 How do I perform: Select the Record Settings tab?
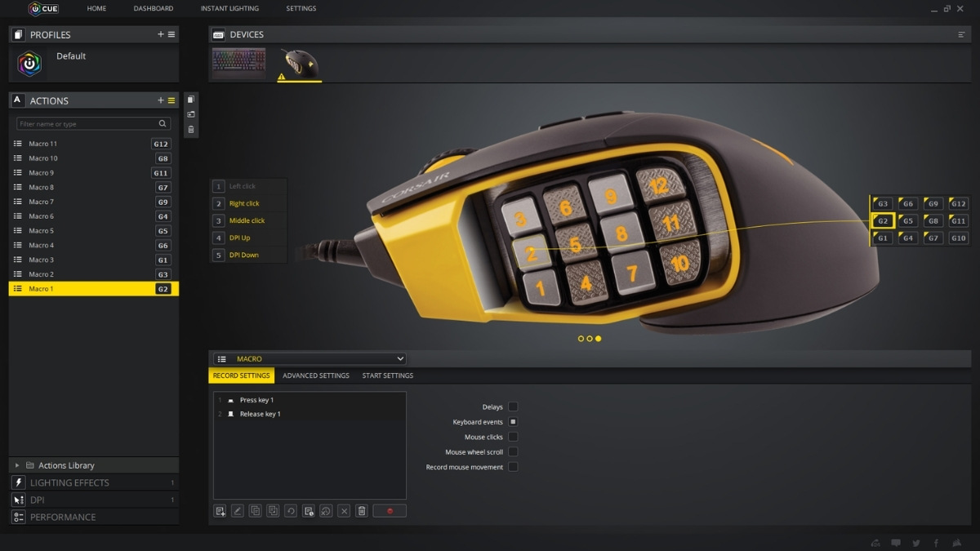[x=242, y=375]
